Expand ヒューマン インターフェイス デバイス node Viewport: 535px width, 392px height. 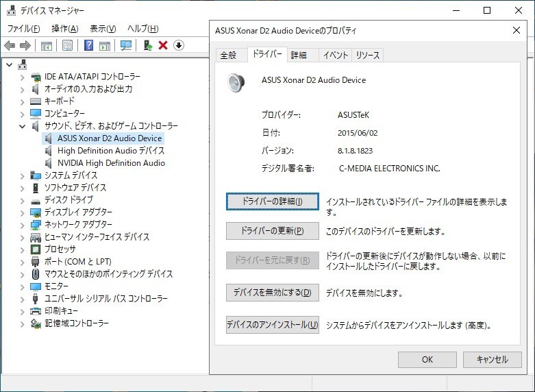(22, 237)
